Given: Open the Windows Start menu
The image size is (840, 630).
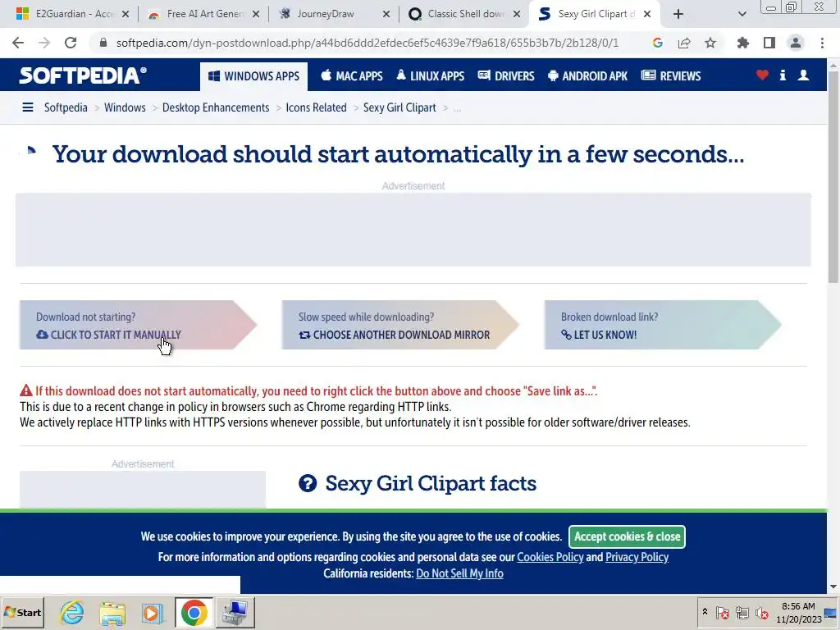Looking at the screenshot, I should (x=22, y=612).
